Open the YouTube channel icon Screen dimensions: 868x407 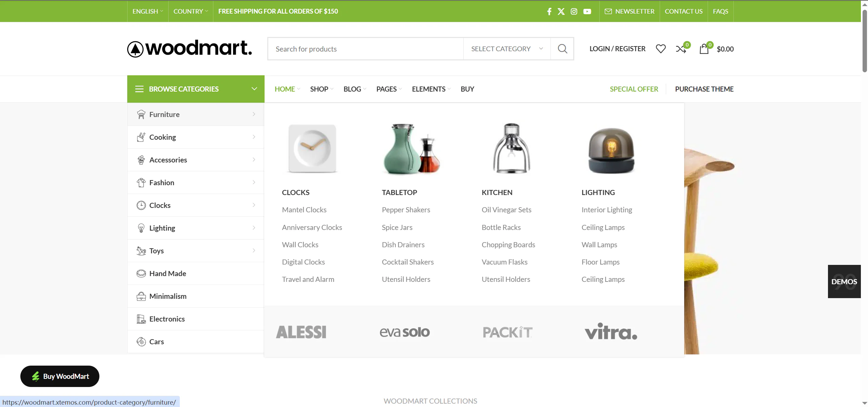[x=587, y=11]
